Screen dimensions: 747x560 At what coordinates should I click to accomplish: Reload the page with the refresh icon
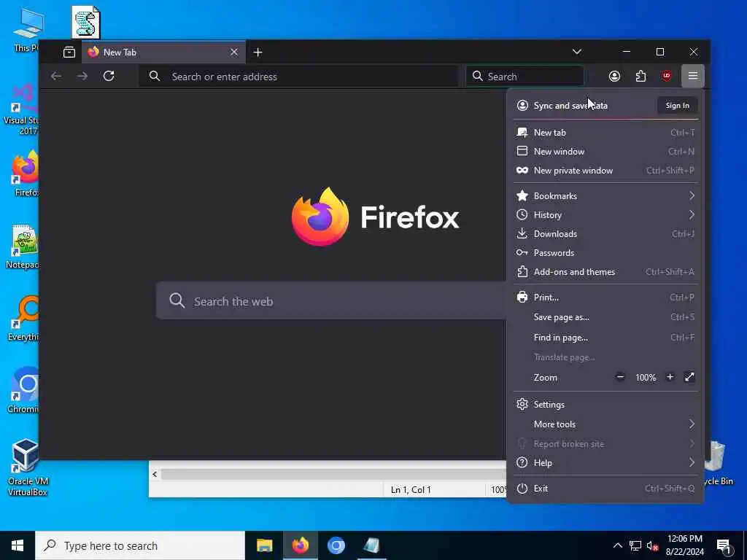109,76
